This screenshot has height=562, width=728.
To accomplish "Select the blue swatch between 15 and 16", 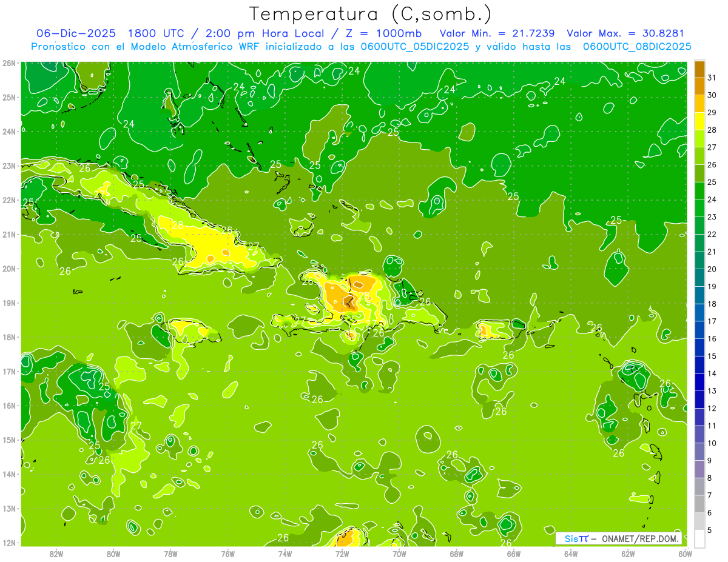I will (699, 347).
